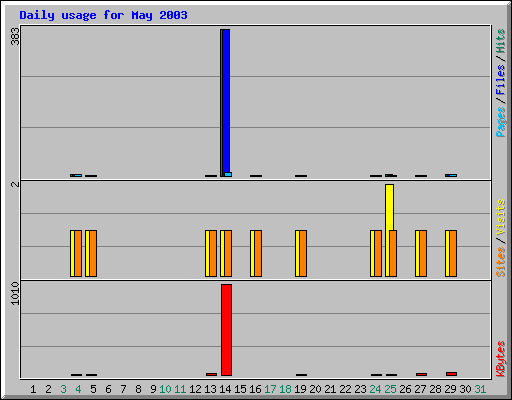This screenshot has height=400, width=512.
Task: Click day label 27 on the x-axis
Action: pyautogui.click(x=420, y=389)
